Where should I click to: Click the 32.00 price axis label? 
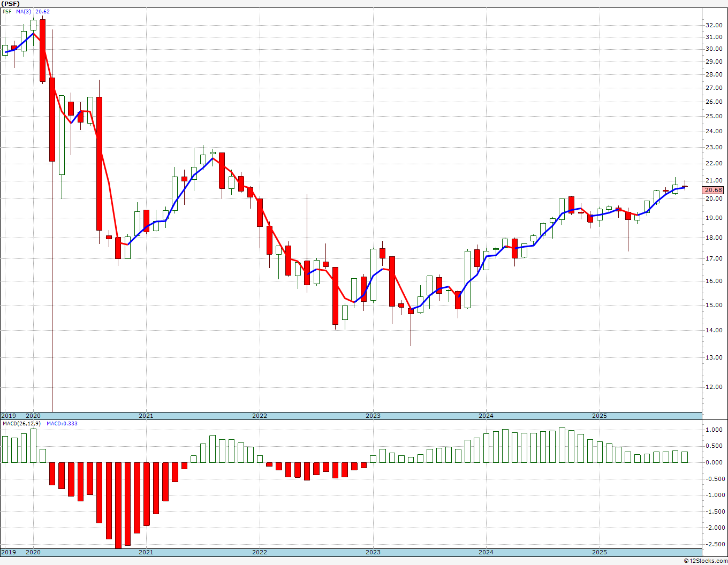pyautogui.click(x=714, y=25)
